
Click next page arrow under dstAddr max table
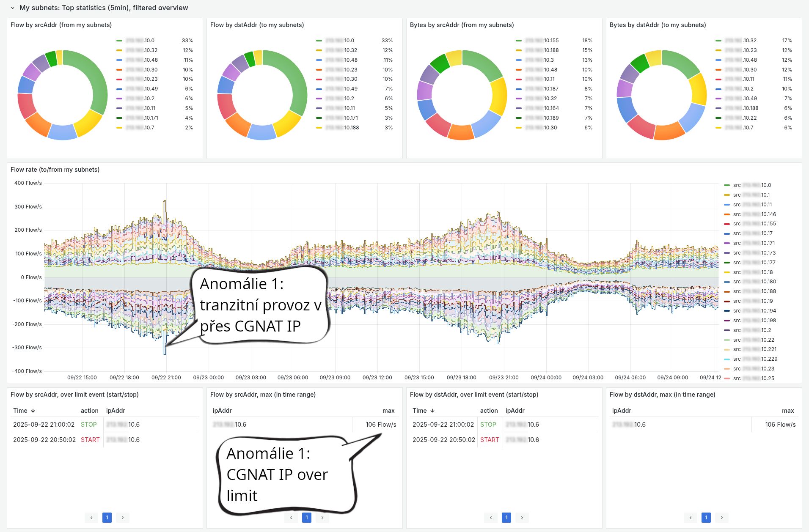click(x=721, y=517)
